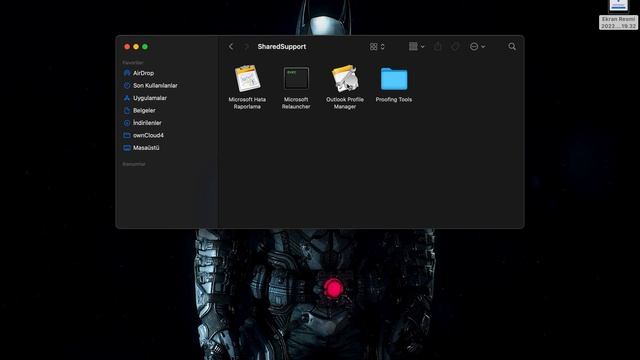
Task: Click the AirDrop sidebar icon
Action: tap(127, 73)
